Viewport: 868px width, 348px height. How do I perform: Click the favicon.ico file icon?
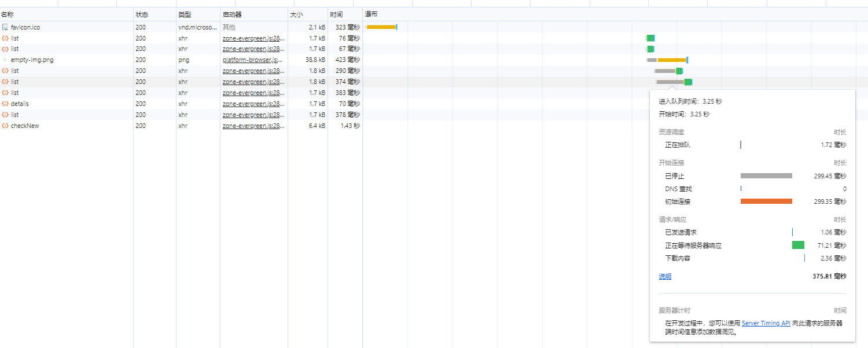(5, 27)
